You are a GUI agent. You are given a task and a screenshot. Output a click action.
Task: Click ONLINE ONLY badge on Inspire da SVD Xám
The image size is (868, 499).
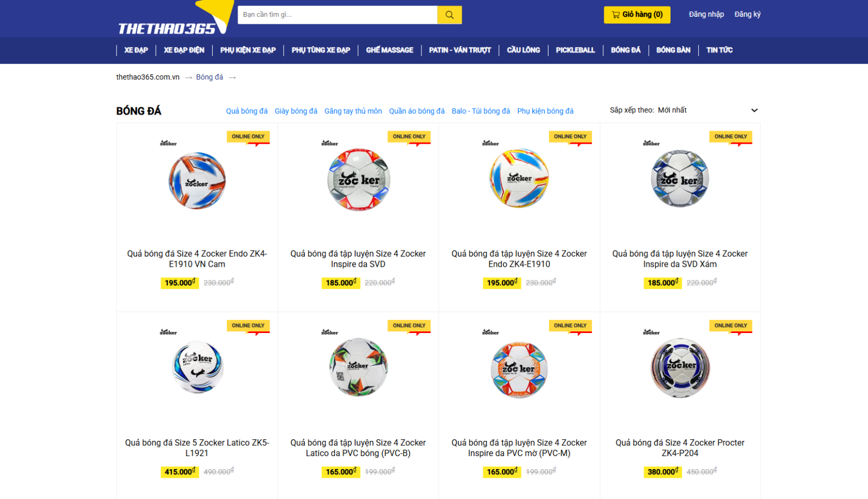click(731, 137)
